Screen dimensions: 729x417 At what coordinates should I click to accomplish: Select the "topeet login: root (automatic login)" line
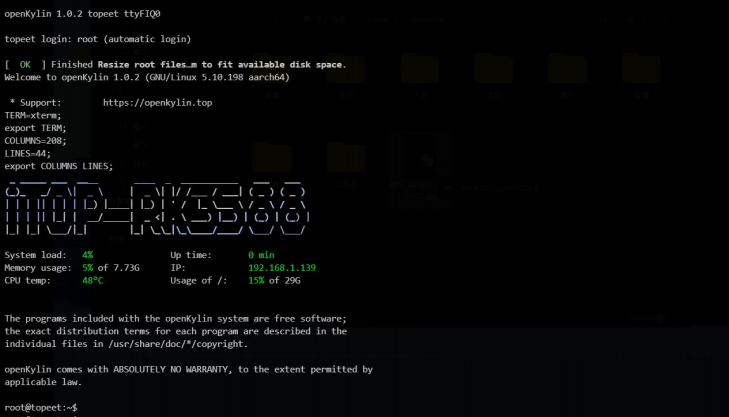(98, 39)
